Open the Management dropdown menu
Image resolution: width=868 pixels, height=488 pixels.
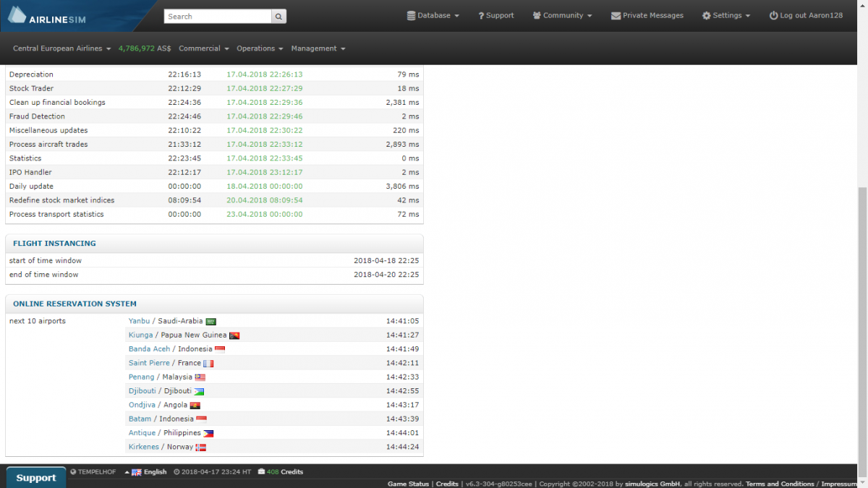coord(318,48)
